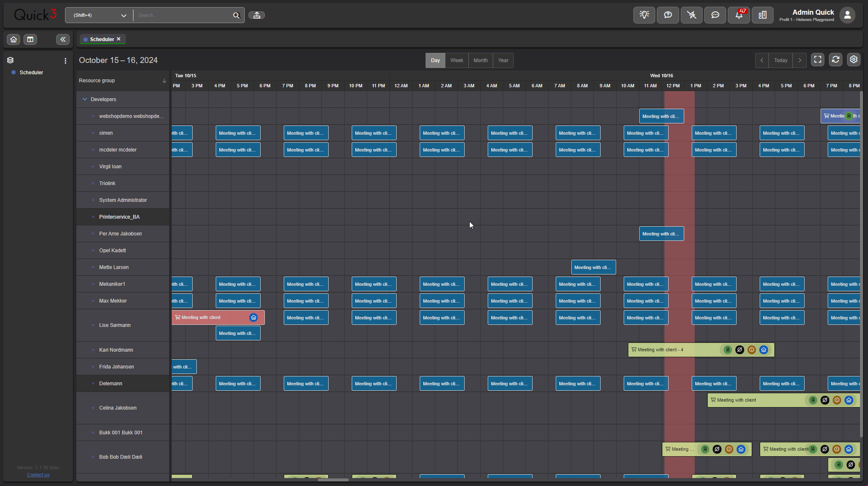This screenshot has width=868, height=486.
Task: Switch to Month view
Action: tap(481, 60)
